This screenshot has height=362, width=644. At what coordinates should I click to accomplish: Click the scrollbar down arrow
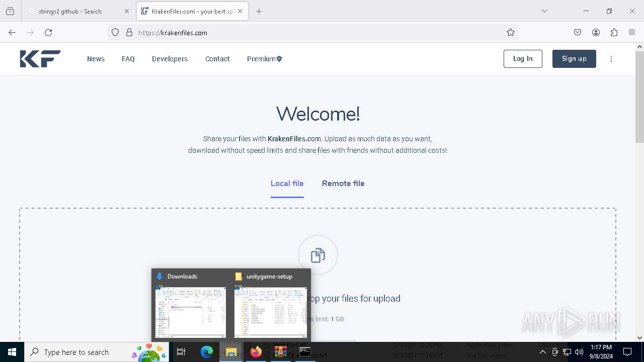[x=639, y=338]
